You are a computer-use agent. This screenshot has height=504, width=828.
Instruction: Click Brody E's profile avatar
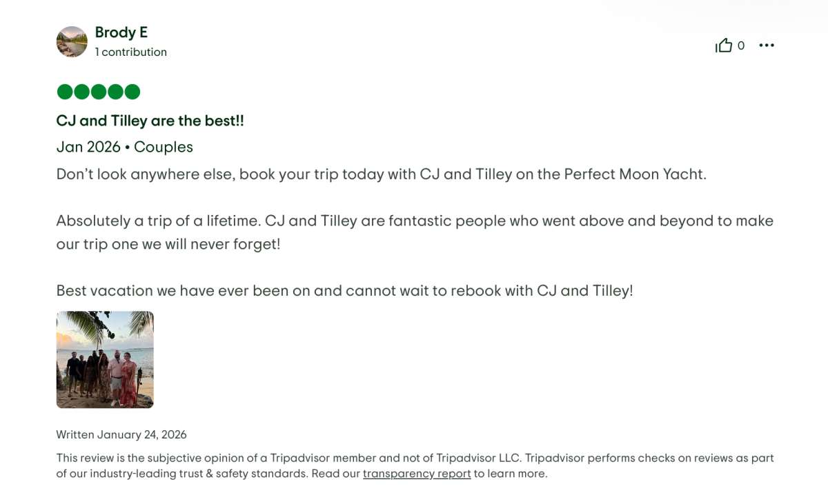pyautogui.click(x=72, y=42)
